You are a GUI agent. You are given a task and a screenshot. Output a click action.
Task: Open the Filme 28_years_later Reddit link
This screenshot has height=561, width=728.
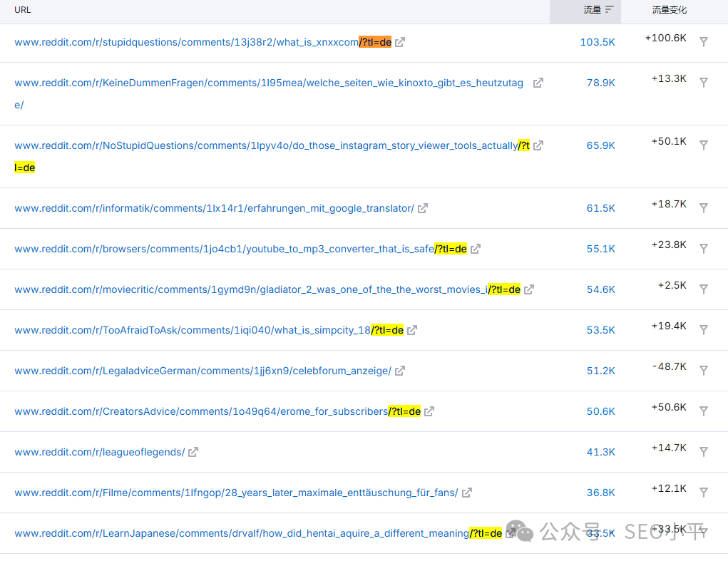click(236, 493)
